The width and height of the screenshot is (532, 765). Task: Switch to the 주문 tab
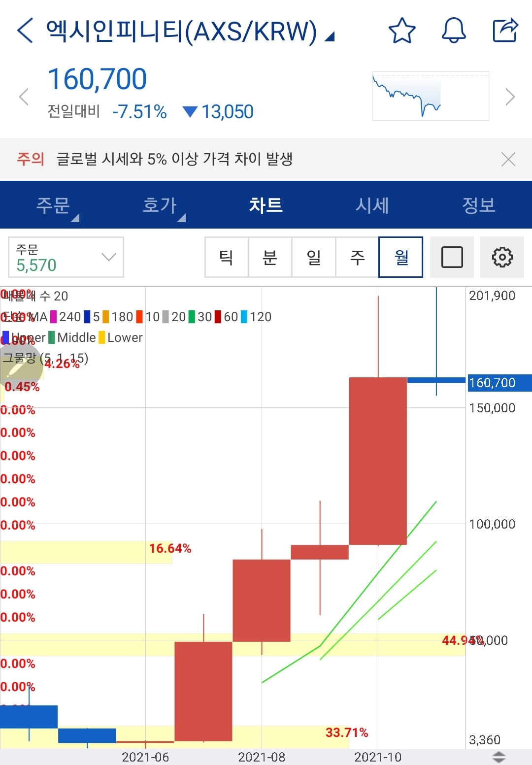tap(53, 205)
